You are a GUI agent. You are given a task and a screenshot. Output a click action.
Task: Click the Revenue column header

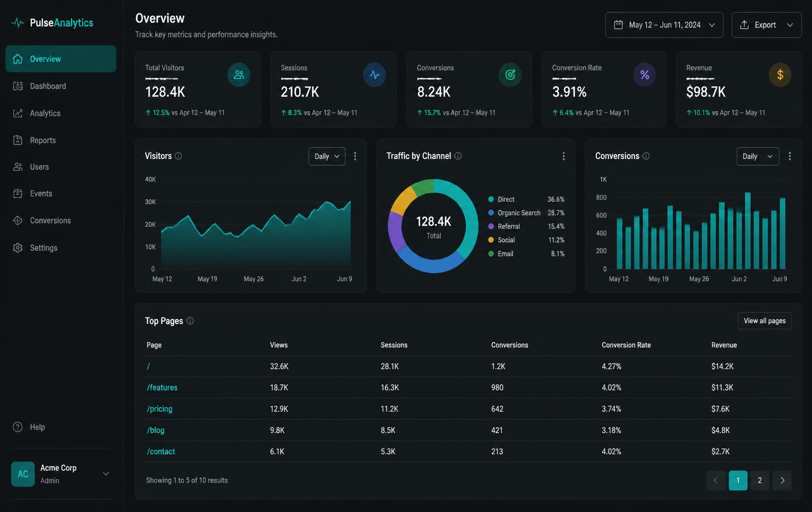tap(724, 345)
